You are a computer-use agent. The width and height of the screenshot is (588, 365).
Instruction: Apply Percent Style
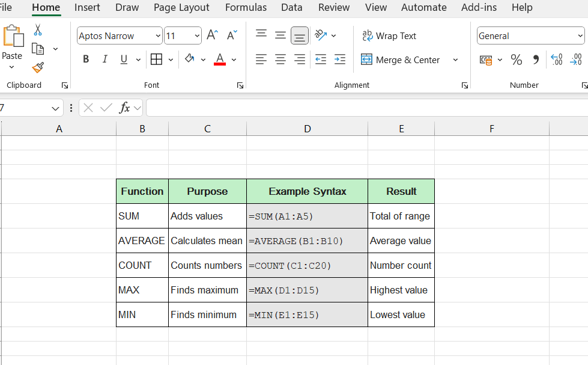[517, 60]
